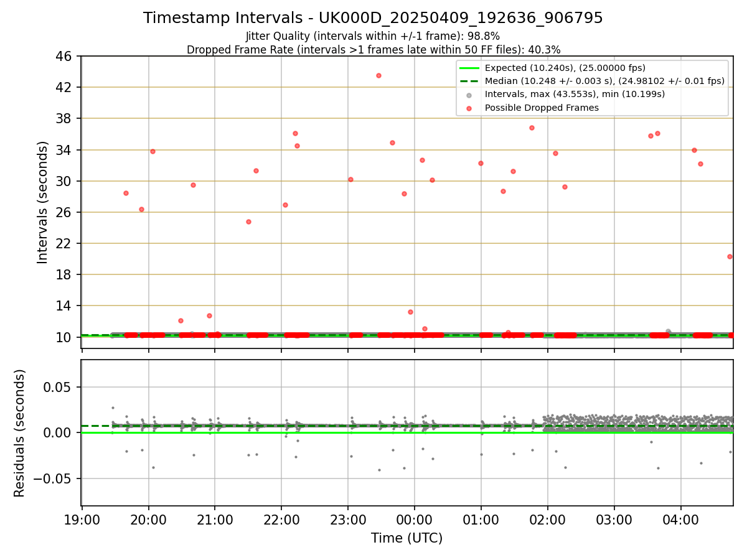
Task: Click the highest red dropped-frame dot near 43.5 seconds
Action: click(378, 75)
